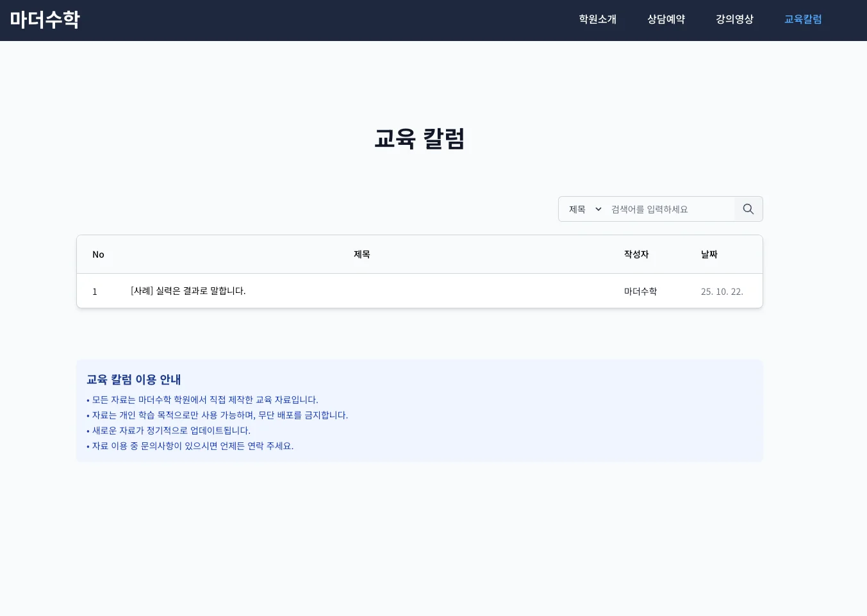Click the 교육 칼럼 이용 안내 notice box
The width and height of the screenshot is (867, 616).
[419, 410]
